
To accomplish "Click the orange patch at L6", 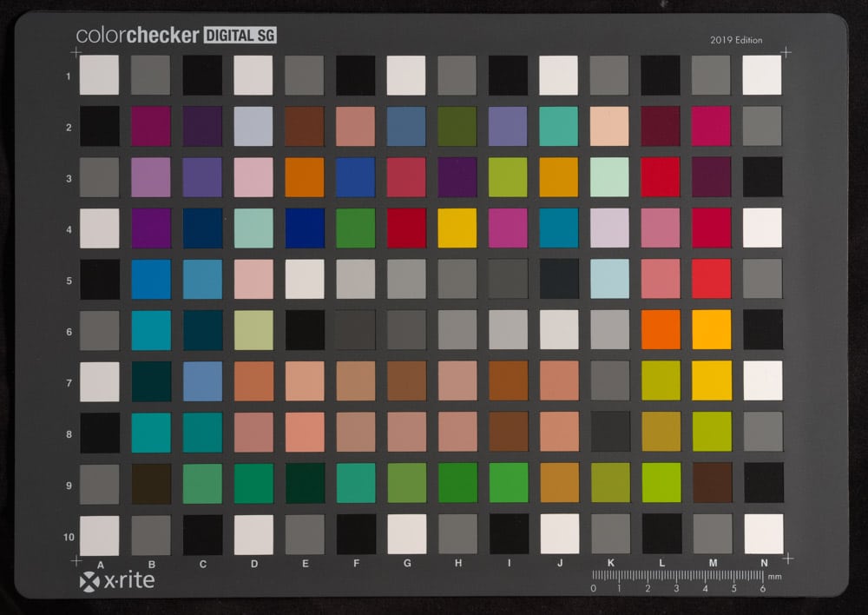I will 661,330.
